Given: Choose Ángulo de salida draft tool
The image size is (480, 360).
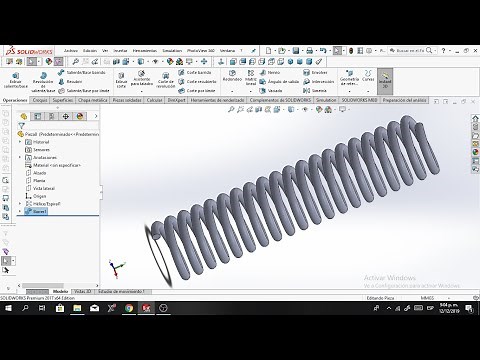Looking at the screenshot, I should pyautogui.click(x=279, y=81).
